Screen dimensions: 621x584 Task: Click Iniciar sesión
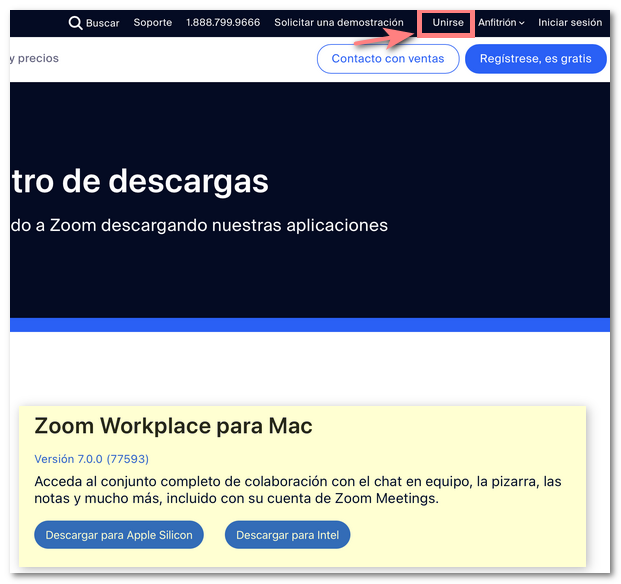click(570, 23)
